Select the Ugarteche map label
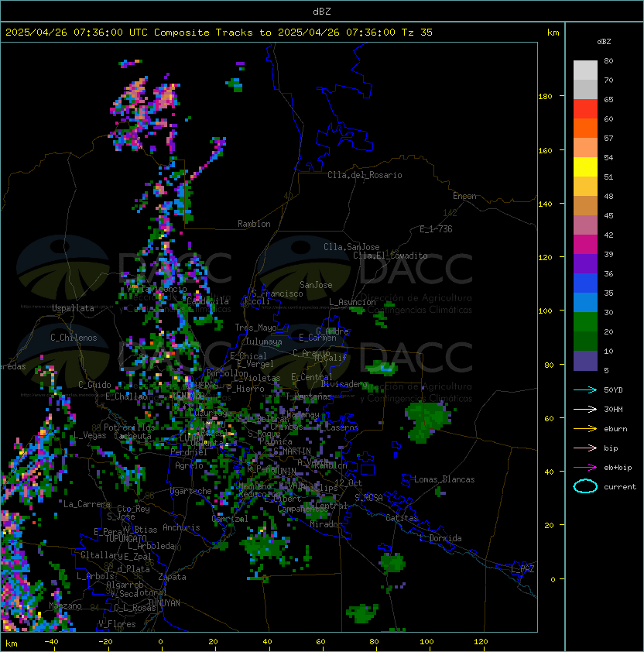Viewport: 644px width, 652px height. tap(191, 491)
